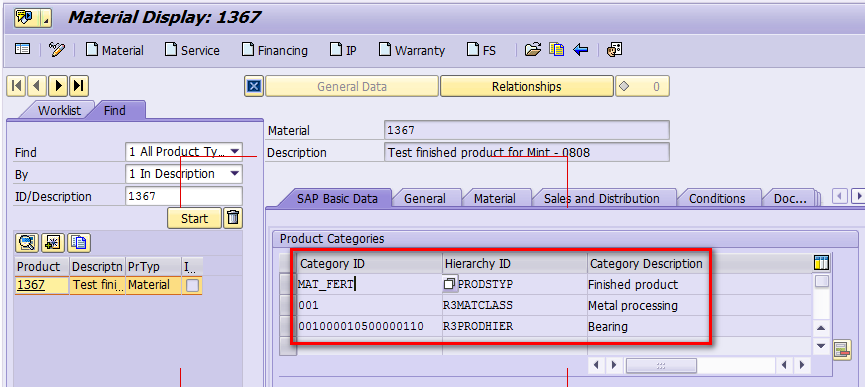
Task: Open the Worklist tab
Action: point(59,110)
